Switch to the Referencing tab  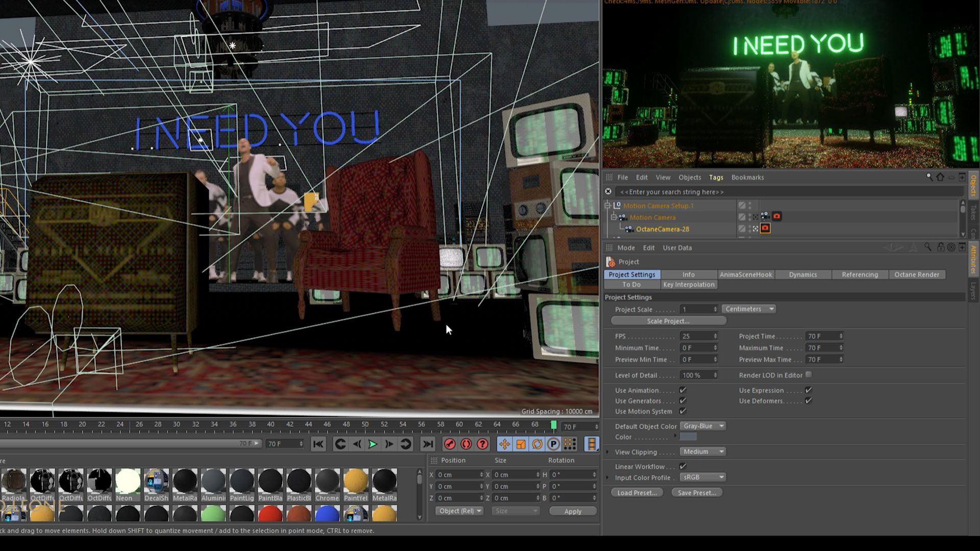[860, 274]
